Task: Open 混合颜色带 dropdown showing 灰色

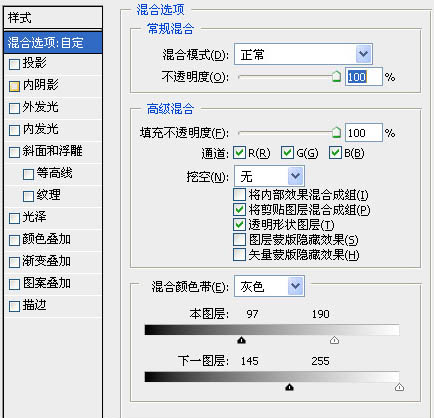Action: click(x=269, y=286)
